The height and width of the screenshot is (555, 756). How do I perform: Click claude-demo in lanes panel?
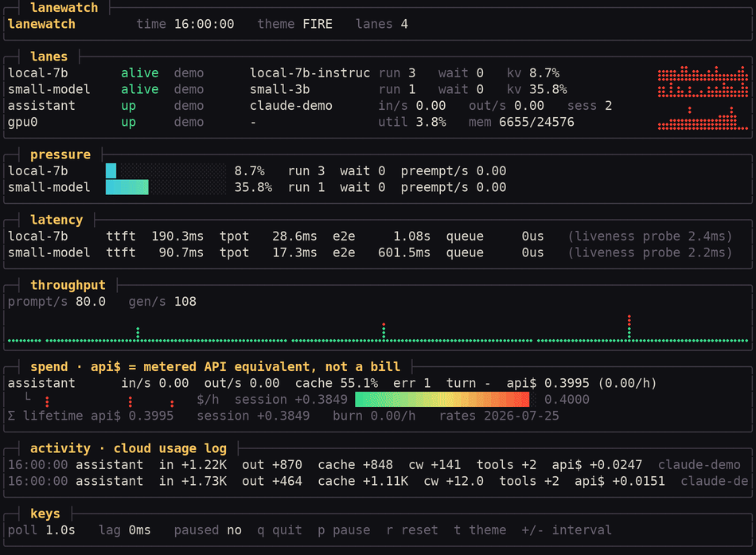click(291, 106)
